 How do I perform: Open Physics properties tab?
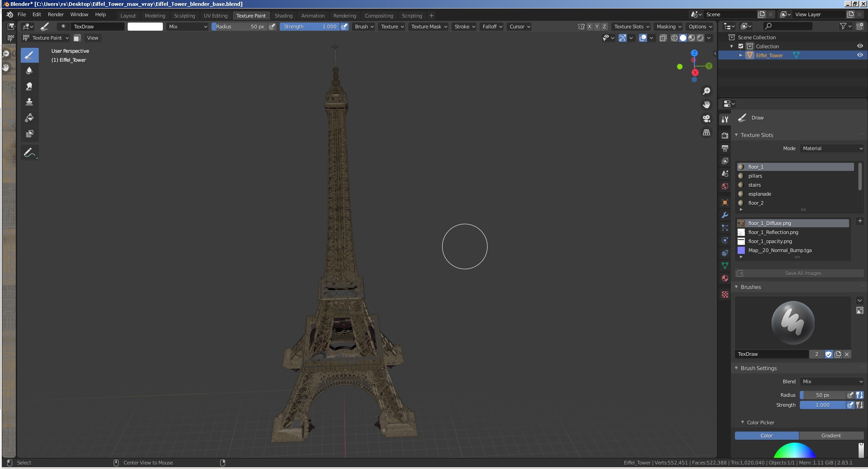click(x=725, y=240)
